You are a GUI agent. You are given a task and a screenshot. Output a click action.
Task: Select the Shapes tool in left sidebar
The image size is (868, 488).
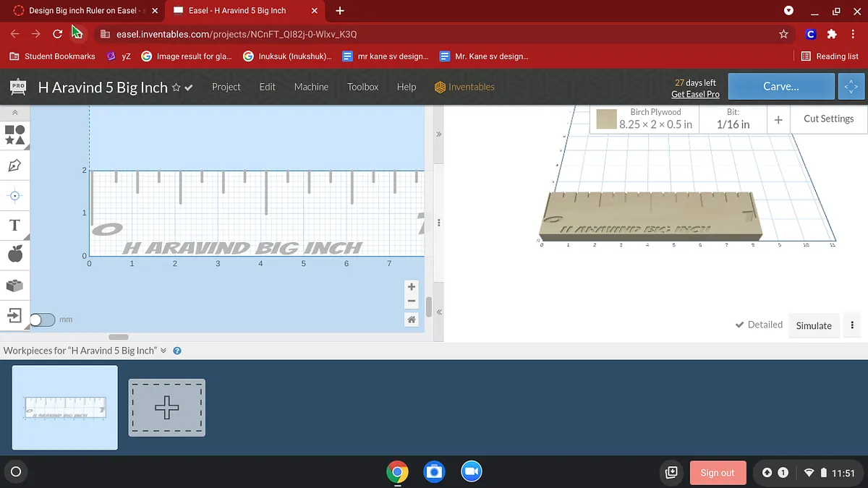[14, 134]
